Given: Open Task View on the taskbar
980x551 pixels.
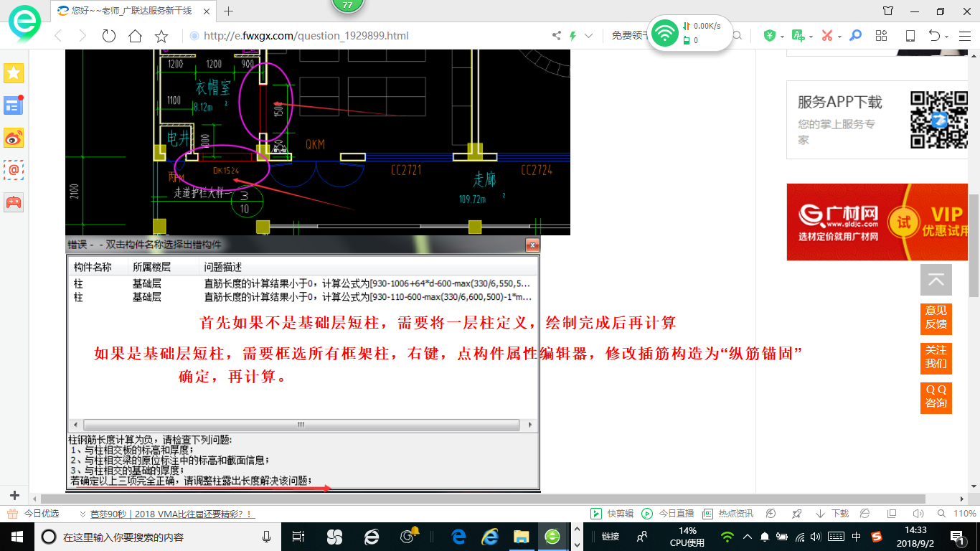Looking at the screenshot, I should [x=299, y=537].
